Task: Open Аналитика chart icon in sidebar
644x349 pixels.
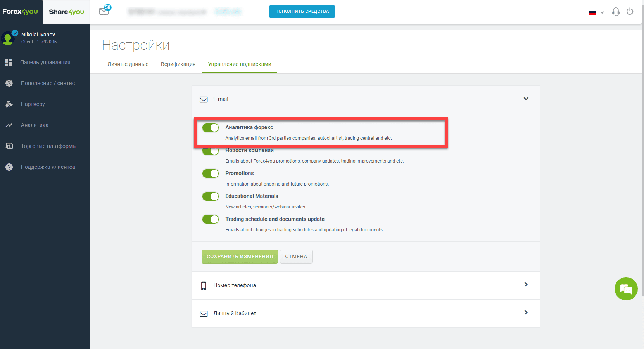Action: pos(9,125)
